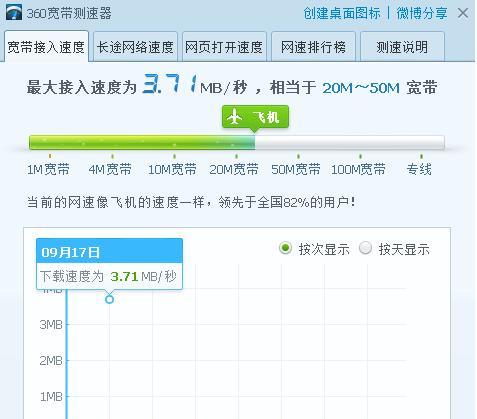Click the 微博分享 link
Viewport: 477px width, 419px height.
tap(422, 13)
